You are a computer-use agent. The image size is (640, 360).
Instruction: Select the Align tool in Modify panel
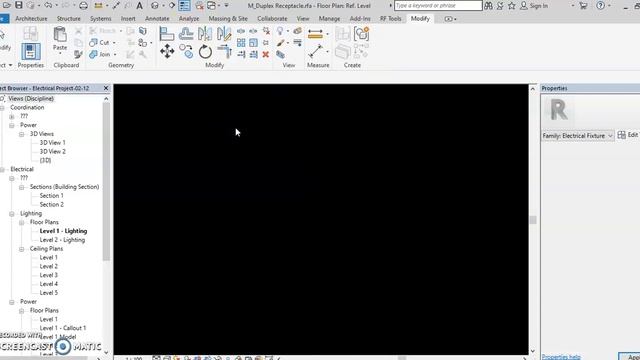point(167,33)
